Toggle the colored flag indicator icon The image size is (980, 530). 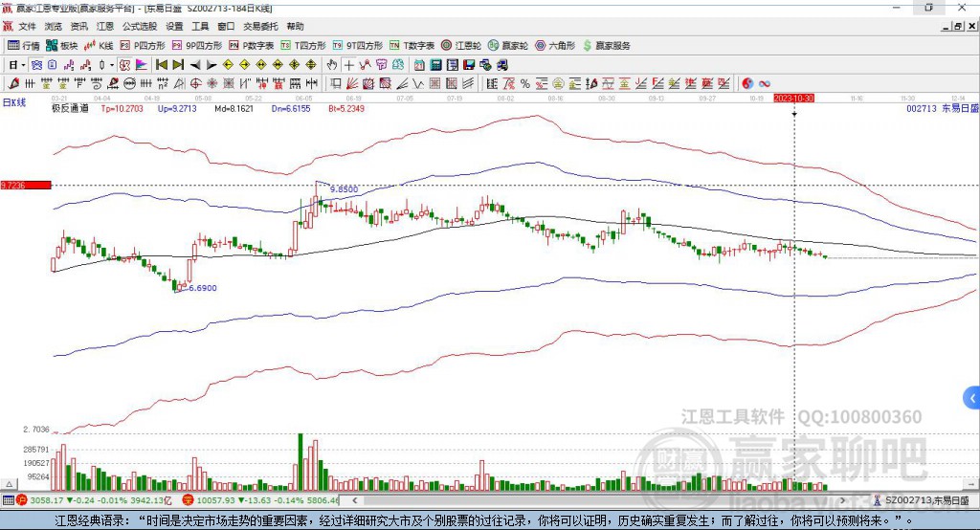[x=142, y=65]
